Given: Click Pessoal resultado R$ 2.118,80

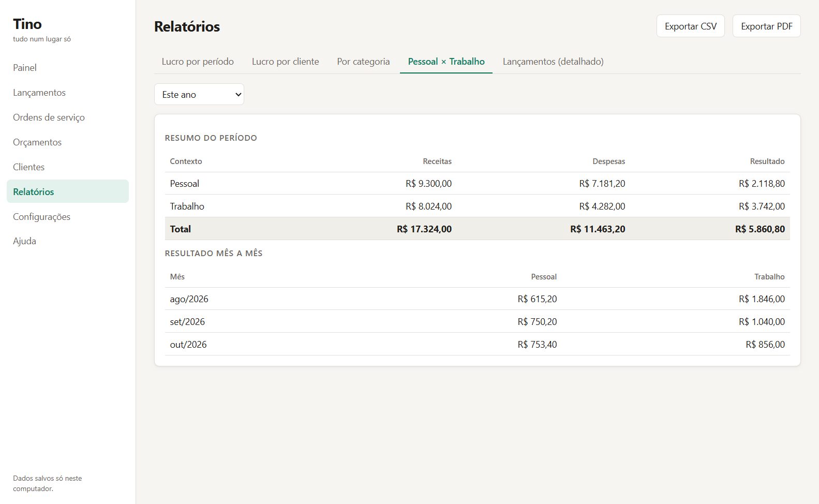Looking at the screenshot, I should pos(762,184).
